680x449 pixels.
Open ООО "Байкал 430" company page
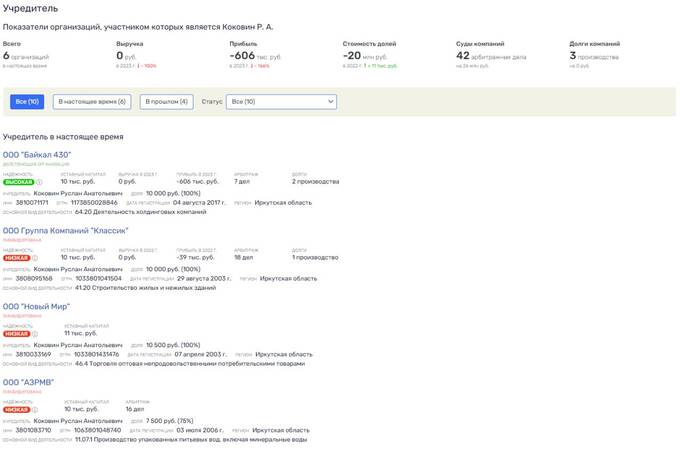[37, 155]
